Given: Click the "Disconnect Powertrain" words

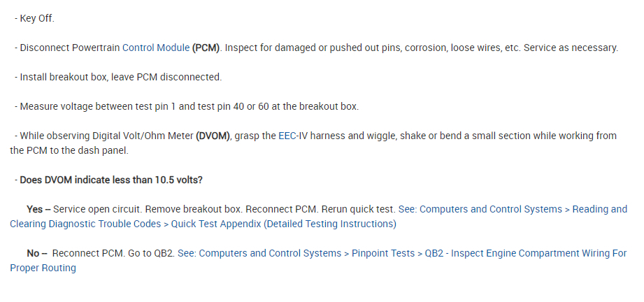Looking at the screenshot, I should [x=70, y=48].
